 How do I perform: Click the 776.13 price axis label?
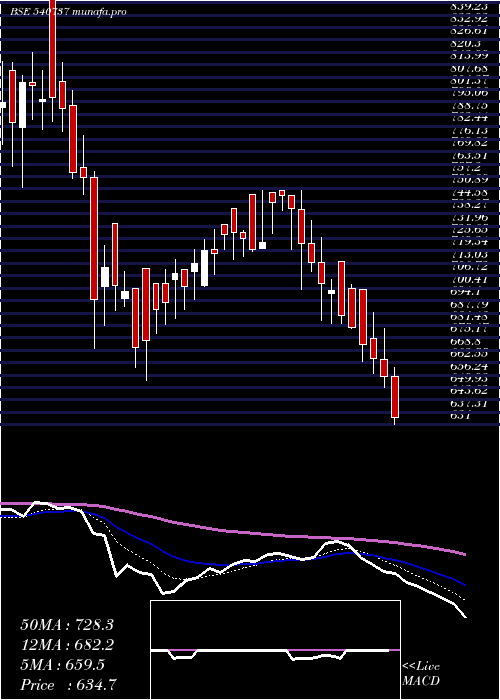click(470, 131)
